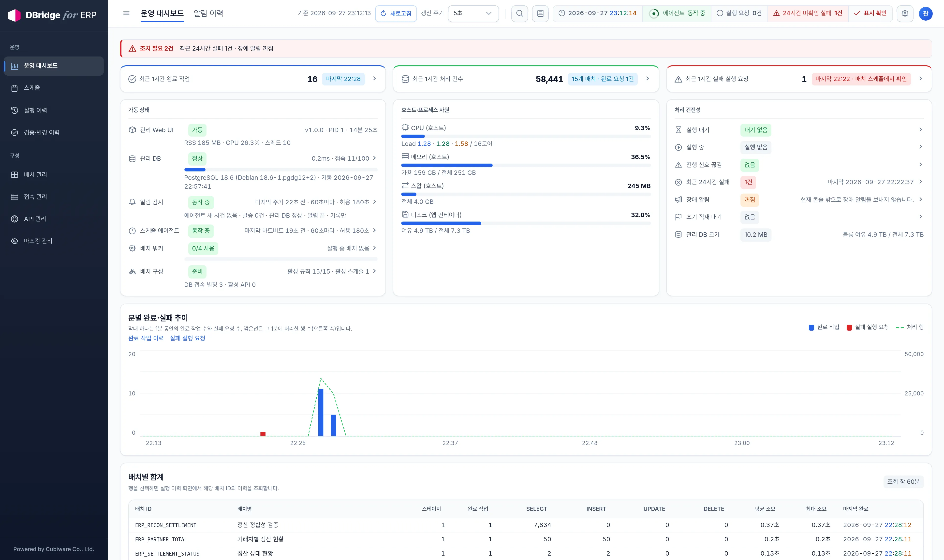The image size is (944, 560).
Task: Click 운영 대시보드 chart icon in sidebar
Action: coord(14,66)
